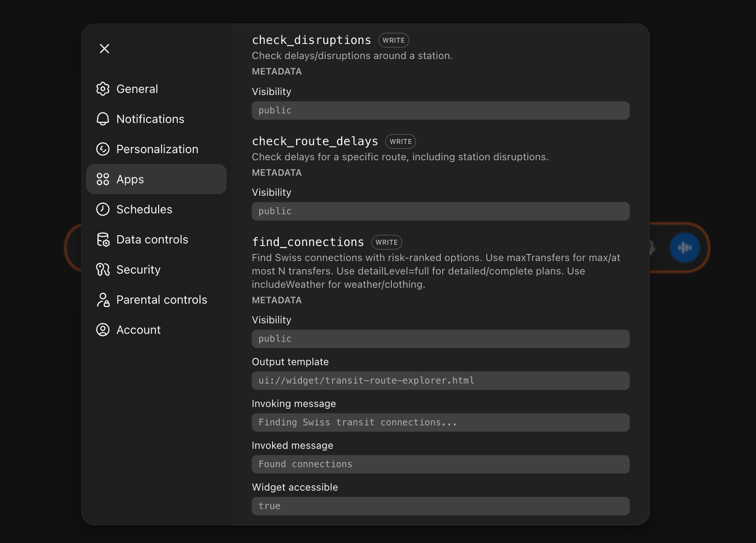This screenshot has width=756, height=543.
Task: Click the Notifications bell icon
Action: pyautogui.click(x=103, y=119)
